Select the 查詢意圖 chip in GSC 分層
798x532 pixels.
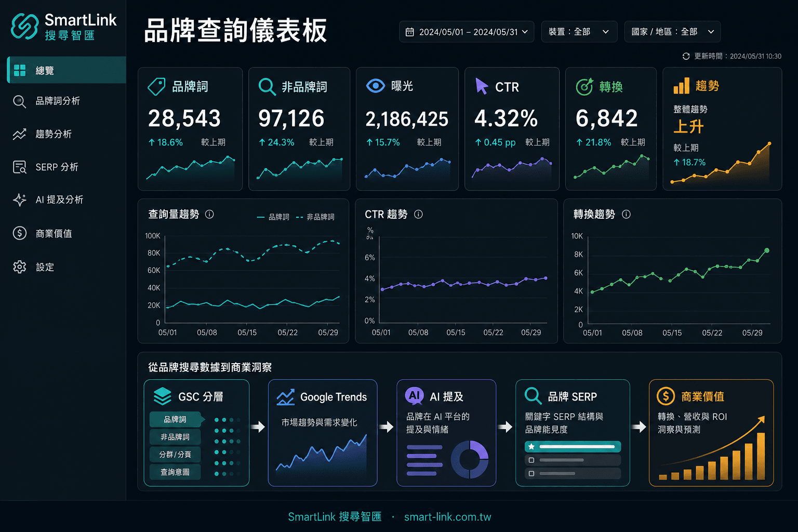tap(175, 472)
